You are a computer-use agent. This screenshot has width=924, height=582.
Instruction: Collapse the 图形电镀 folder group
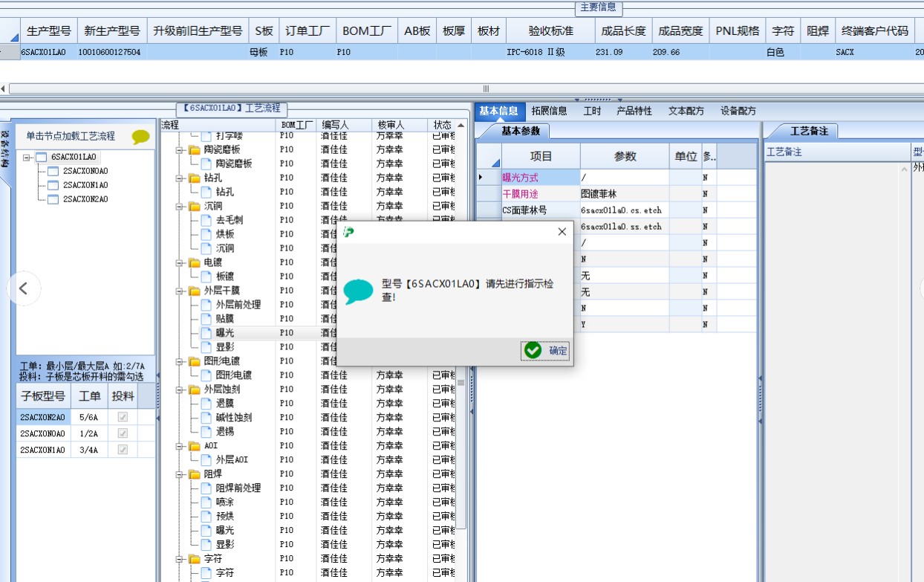(180, 361)
